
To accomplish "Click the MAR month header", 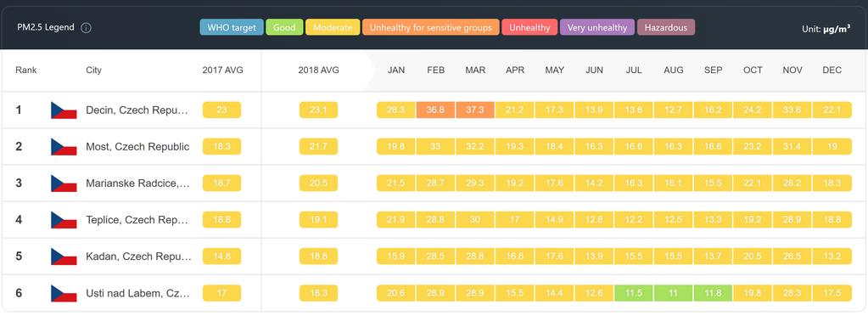I will [475, 71].
